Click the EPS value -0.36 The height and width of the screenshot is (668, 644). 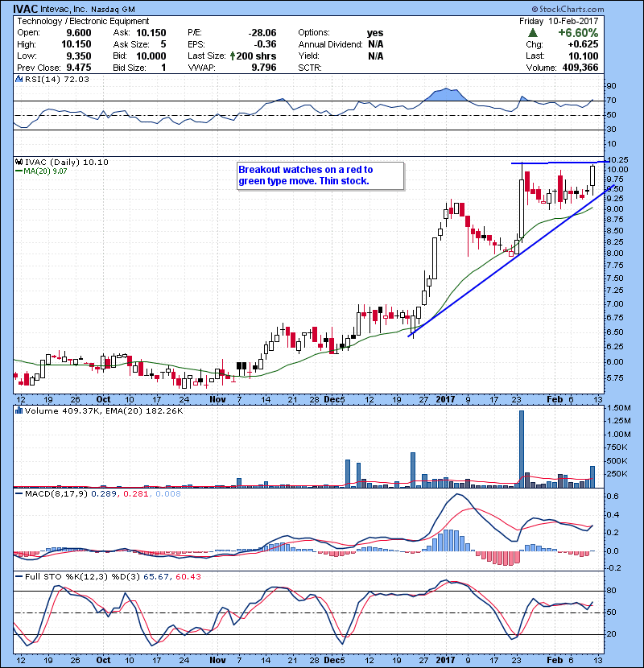pyautogui.click(x=265, y=44)
